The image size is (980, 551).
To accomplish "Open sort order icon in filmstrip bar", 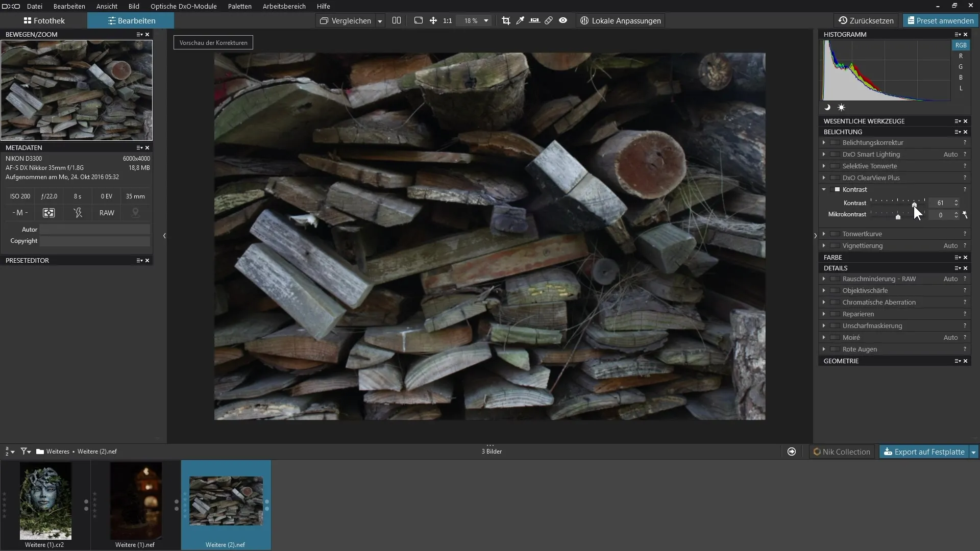I will tap(9, 452).
